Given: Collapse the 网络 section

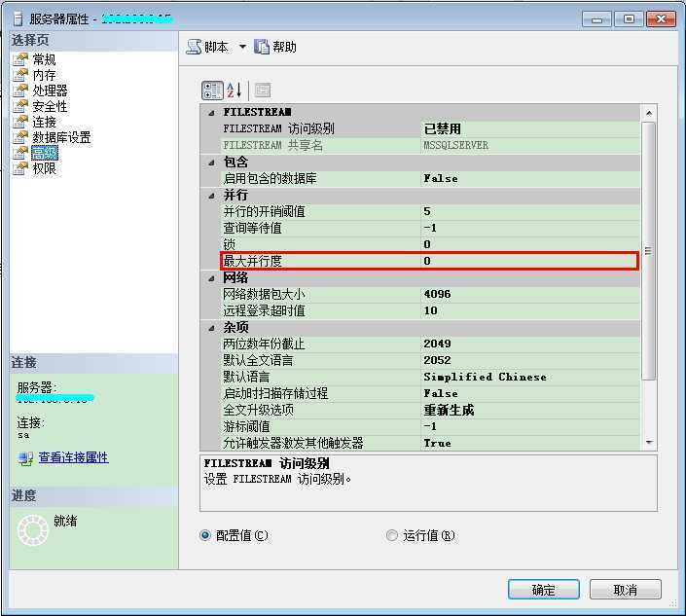Looking at the screenshot, I should click(x=212, y=278).
